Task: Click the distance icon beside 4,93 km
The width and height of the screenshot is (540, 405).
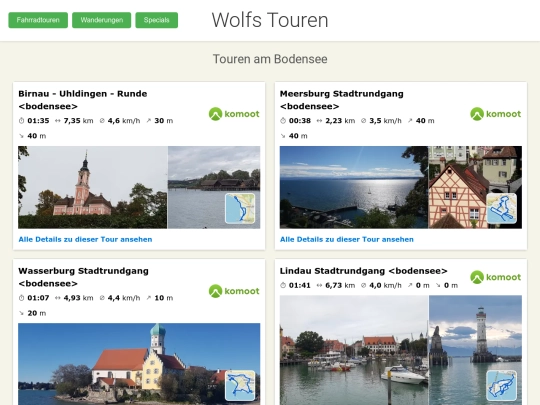Action: tap(58, 298)
